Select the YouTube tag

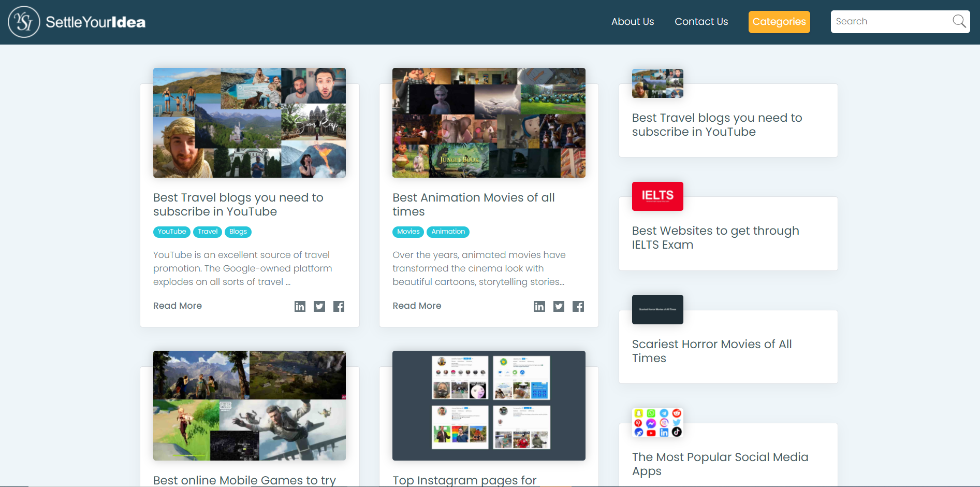pyautogui.click(x=172, y=232)
